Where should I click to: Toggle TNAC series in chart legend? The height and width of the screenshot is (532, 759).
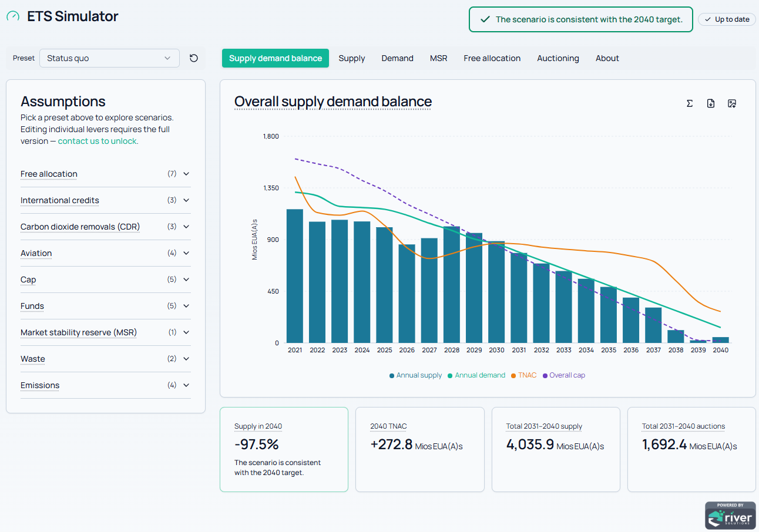(523, 375)
